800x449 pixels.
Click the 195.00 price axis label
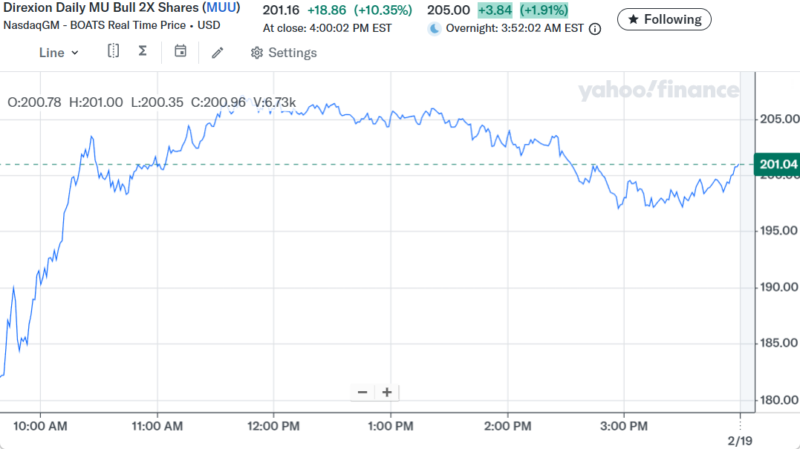coord(777,231)
